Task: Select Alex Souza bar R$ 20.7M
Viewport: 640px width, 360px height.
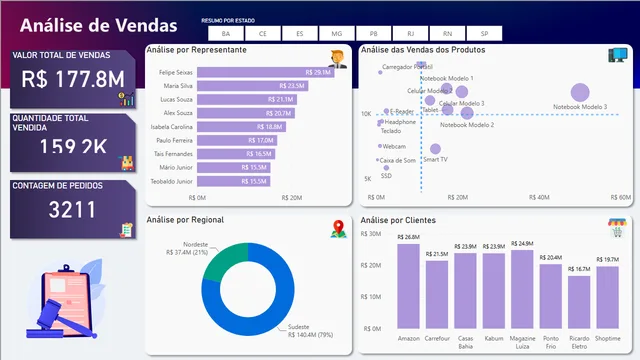Action: pyautogui.click(x=246, y=113)
